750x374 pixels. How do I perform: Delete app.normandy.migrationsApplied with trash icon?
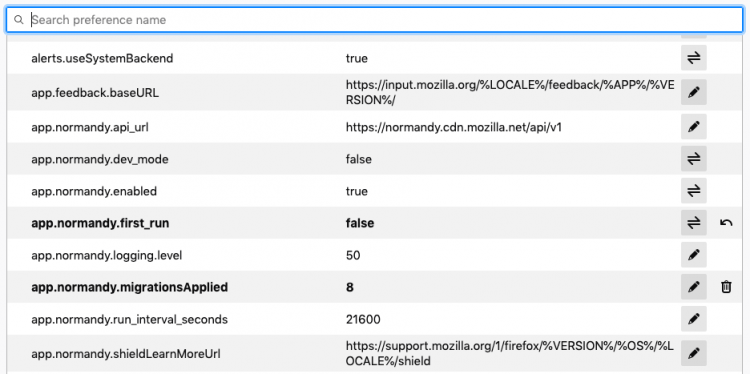726,287
